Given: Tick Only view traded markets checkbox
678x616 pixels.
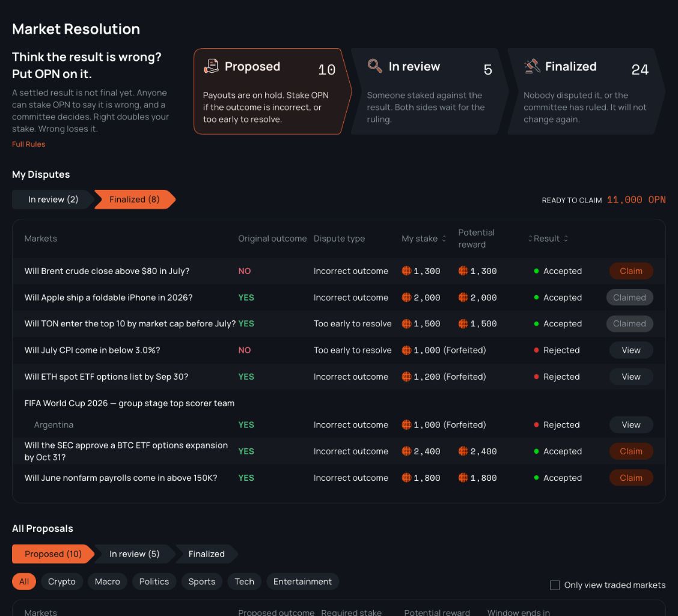Looking at the screenshot, I should tap(554, 585).
